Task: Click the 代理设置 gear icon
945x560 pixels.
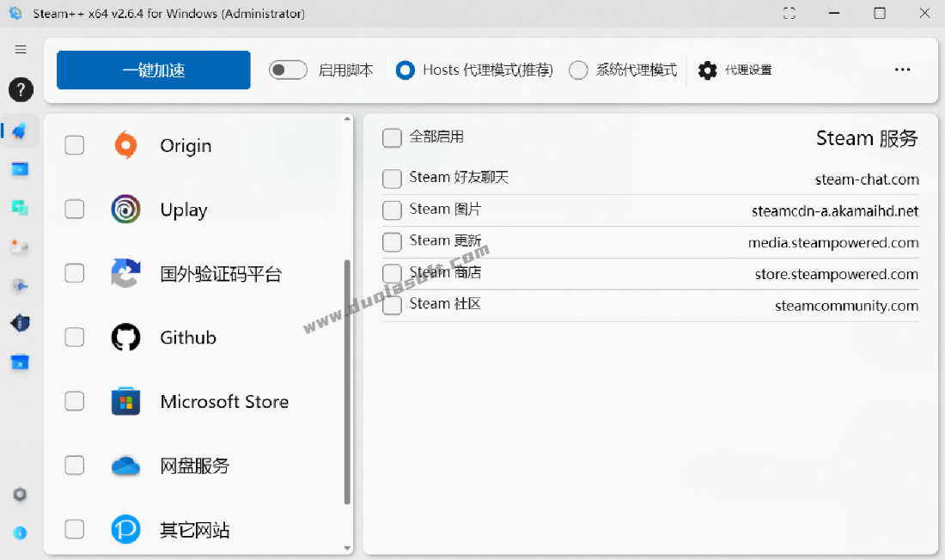Action: tap(708, 70)
